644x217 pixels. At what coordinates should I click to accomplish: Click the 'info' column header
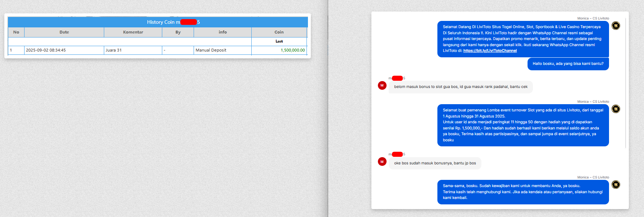point(223,32)
